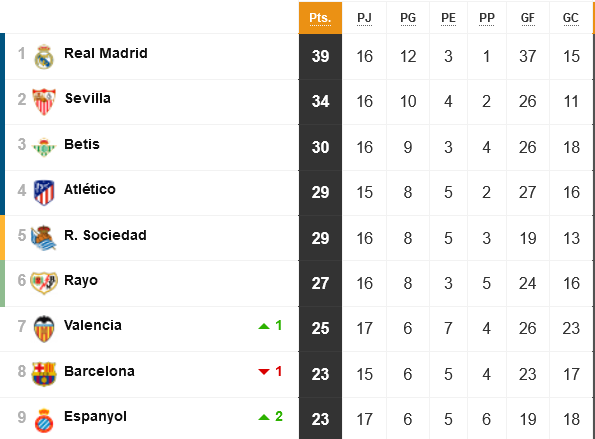Click the Atlético shield logo

click(44, 192)
